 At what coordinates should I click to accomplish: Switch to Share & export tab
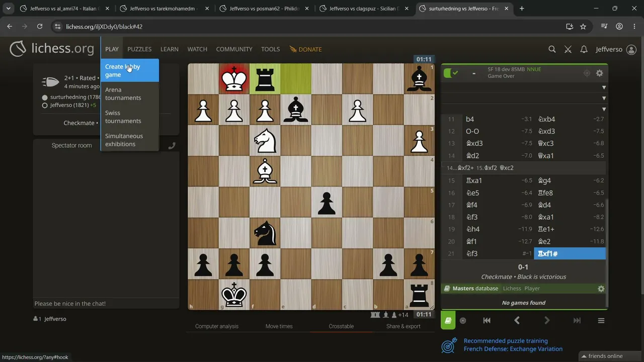(x=403, y=326)
